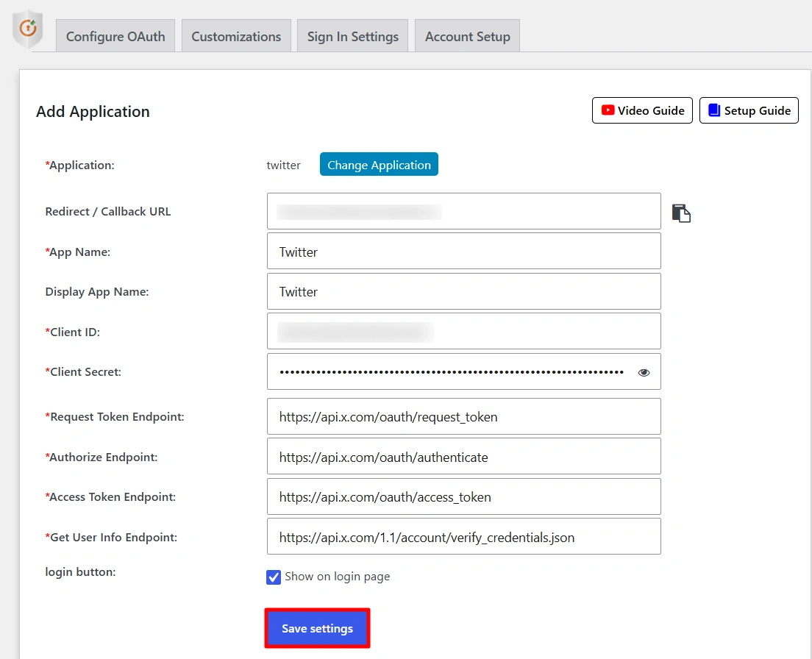Go to the Account Setup tab
812x659 pixels.
[467, 36]
